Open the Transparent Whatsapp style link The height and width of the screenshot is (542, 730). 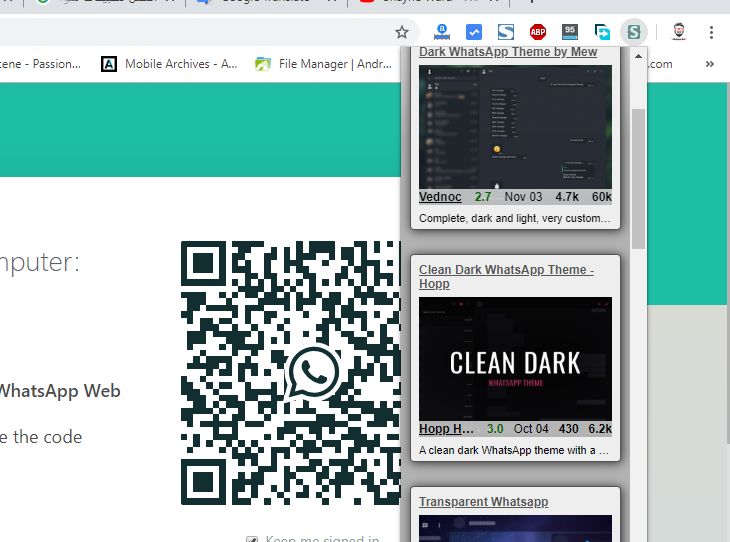[x=484, y=502]
